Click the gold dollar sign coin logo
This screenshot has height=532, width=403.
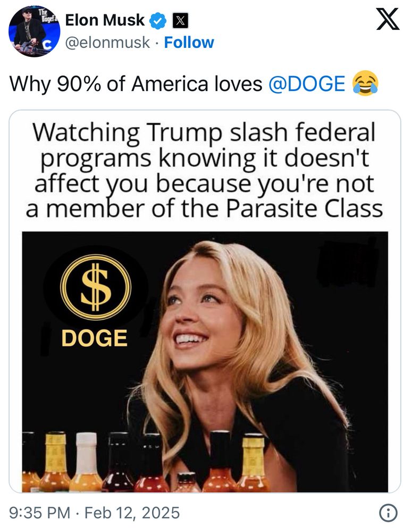pyautogui.click(x=96, y=287)
